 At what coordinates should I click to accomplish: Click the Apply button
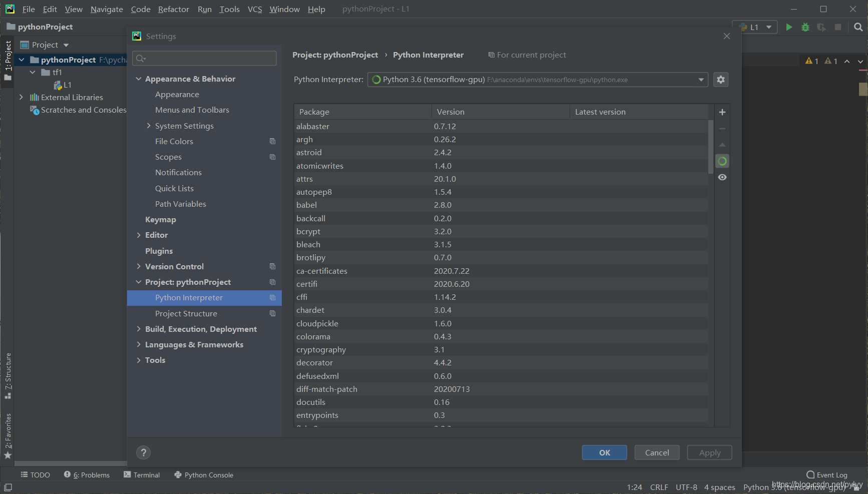click(709, 452)
